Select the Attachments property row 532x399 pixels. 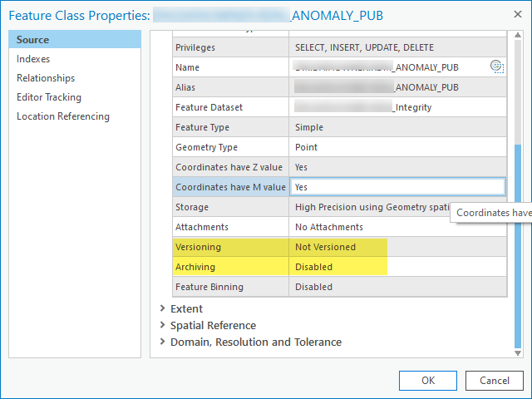pos(231,227)
